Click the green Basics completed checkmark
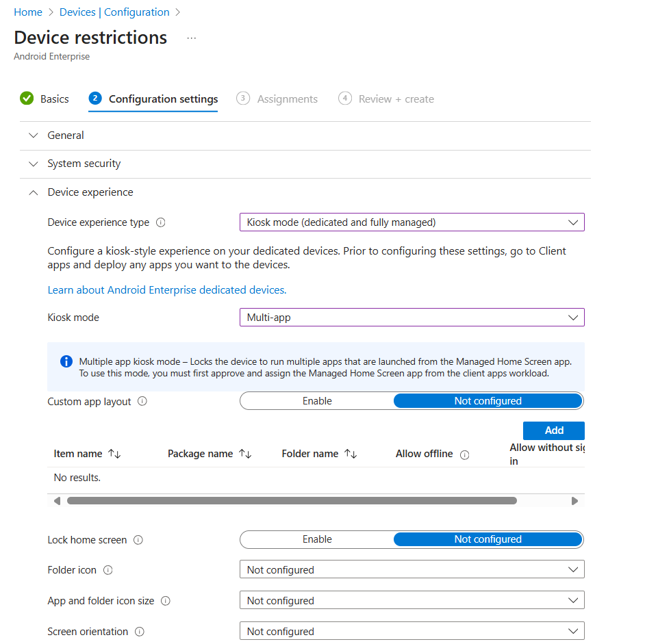This screenshot has width=645, height=644. click(27, 99)
